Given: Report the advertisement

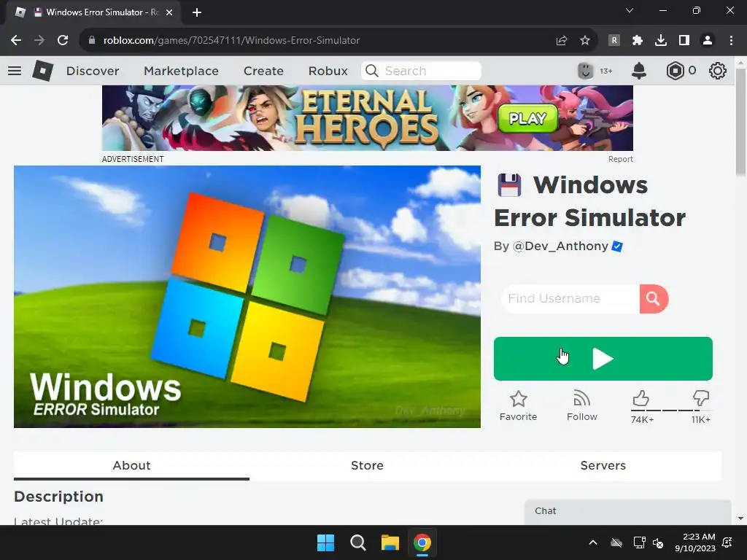Looking at the screenshot, I should 620,159.
